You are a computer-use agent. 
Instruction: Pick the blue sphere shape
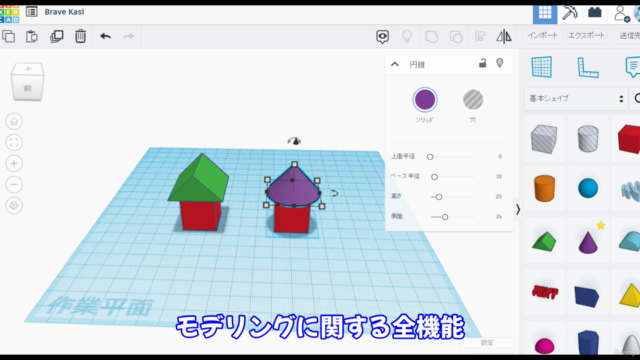click(588, 188)
